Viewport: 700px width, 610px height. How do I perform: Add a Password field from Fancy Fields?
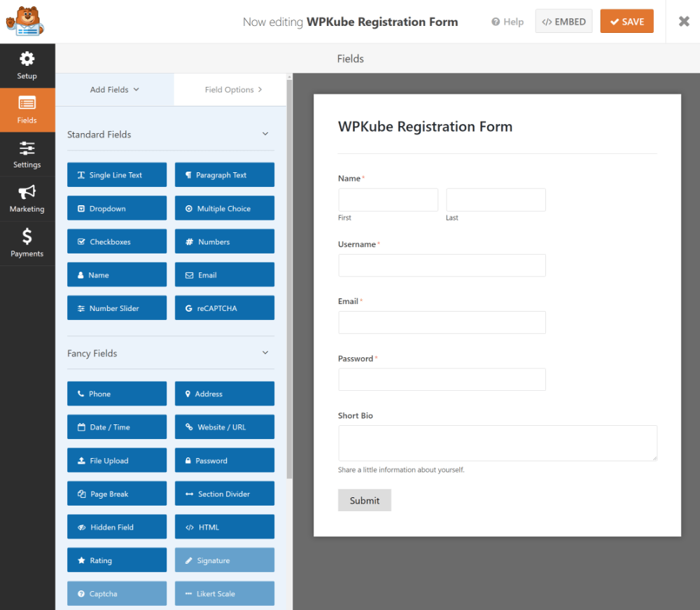(225, 460)
